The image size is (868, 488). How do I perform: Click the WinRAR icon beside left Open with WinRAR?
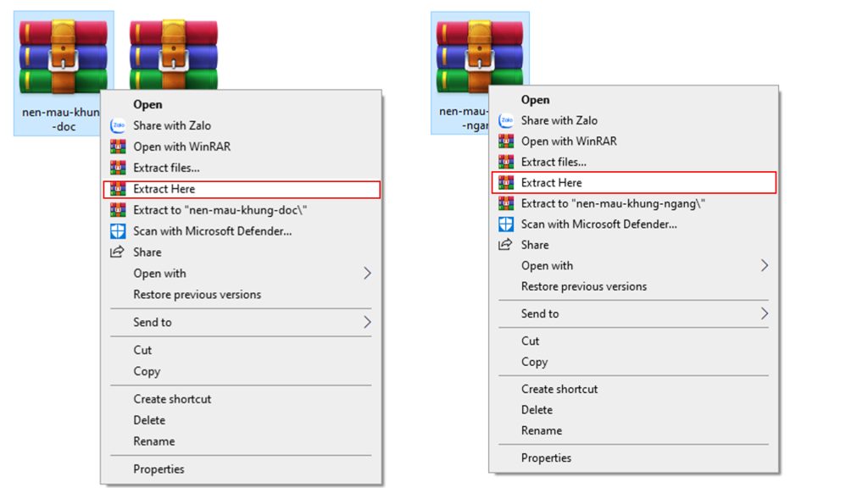point(118,147)
